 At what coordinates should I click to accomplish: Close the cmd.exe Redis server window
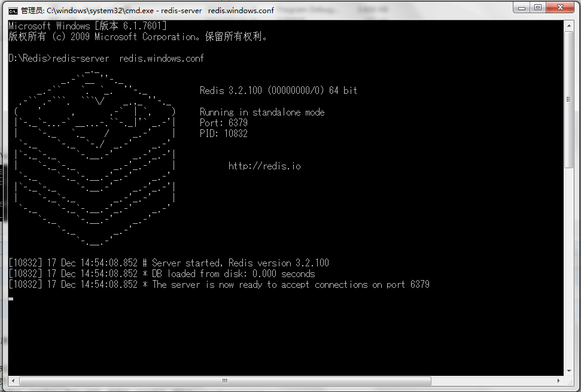(561, 8)
